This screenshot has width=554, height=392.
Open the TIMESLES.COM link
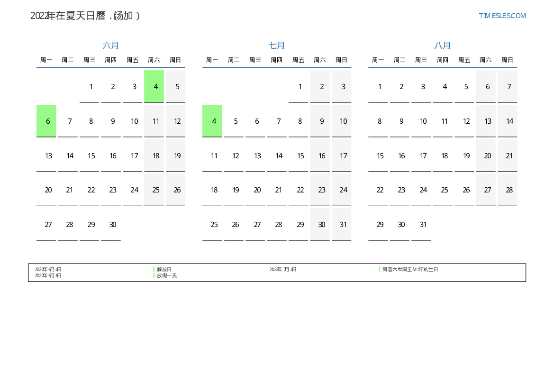tap(502, 16)
